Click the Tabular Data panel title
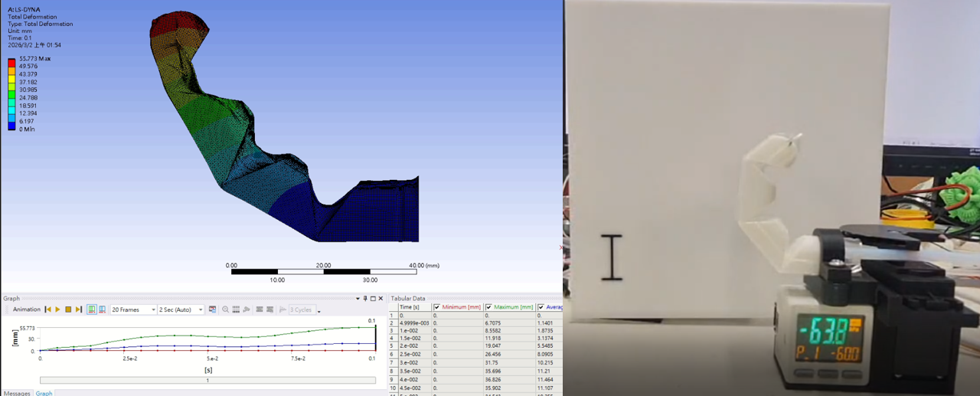The width and height of the screenshot is (980, 396). click(x=407, y=299)
